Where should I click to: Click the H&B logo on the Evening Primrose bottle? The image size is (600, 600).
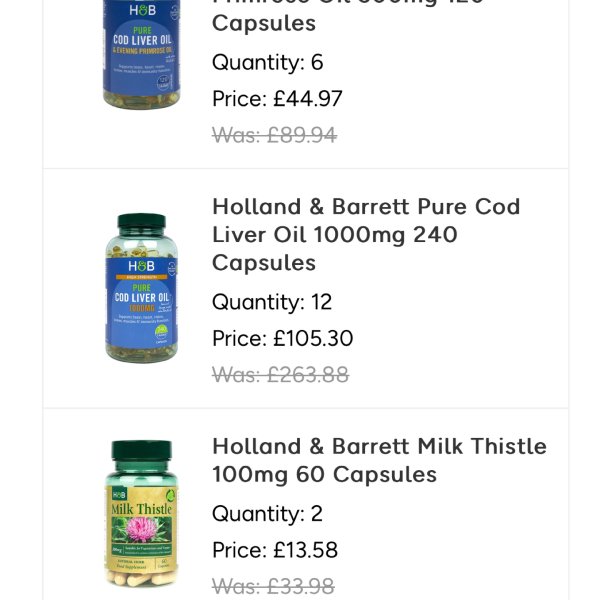click(x=141, y=8)
